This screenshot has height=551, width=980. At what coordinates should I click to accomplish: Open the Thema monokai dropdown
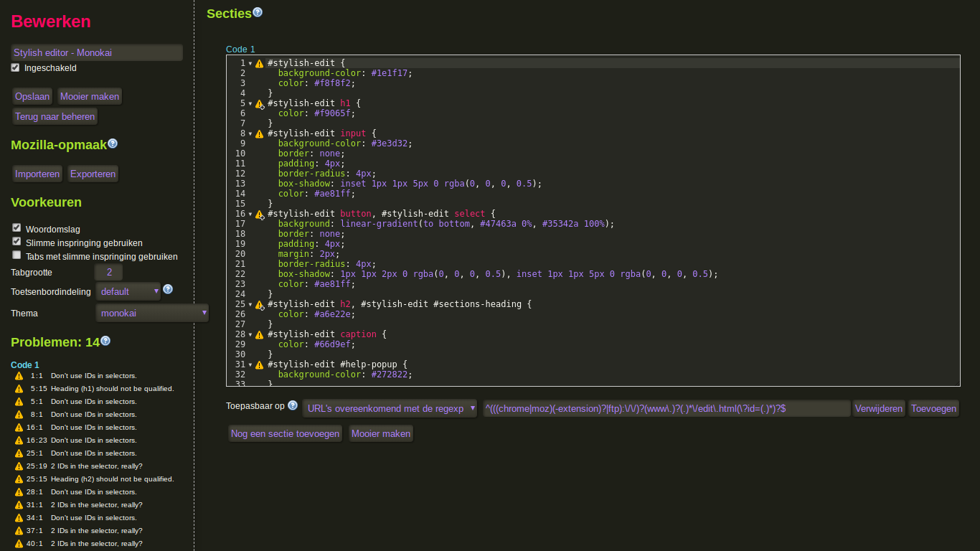click(x=152, y=313)
